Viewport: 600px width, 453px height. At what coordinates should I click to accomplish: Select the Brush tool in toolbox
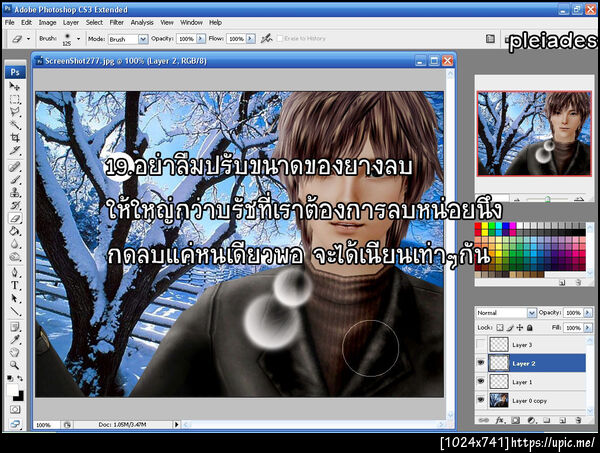pyautogui.click(x=15, y=180)
